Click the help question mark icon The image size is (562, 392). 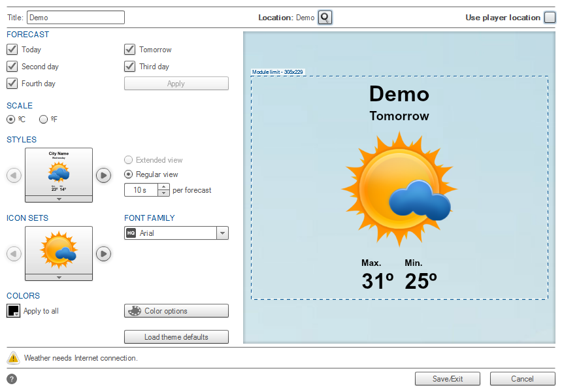tap(12, 379)
